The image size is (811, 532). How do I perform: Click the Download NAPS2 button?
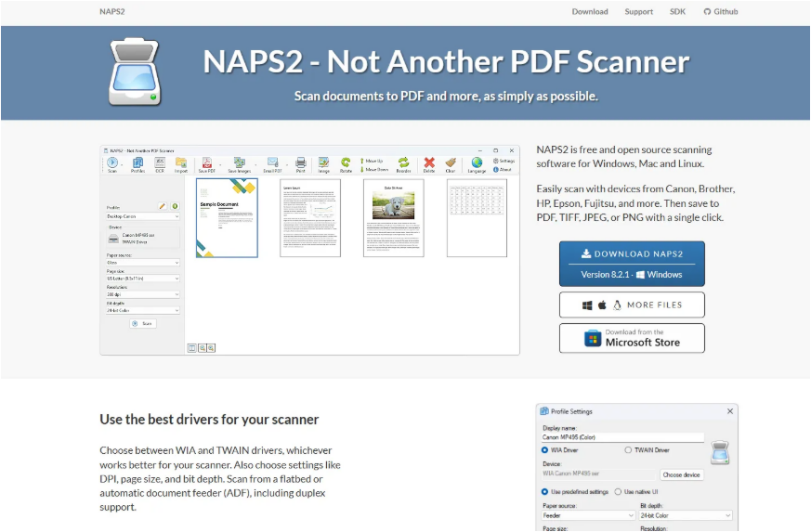pos(632,264)
